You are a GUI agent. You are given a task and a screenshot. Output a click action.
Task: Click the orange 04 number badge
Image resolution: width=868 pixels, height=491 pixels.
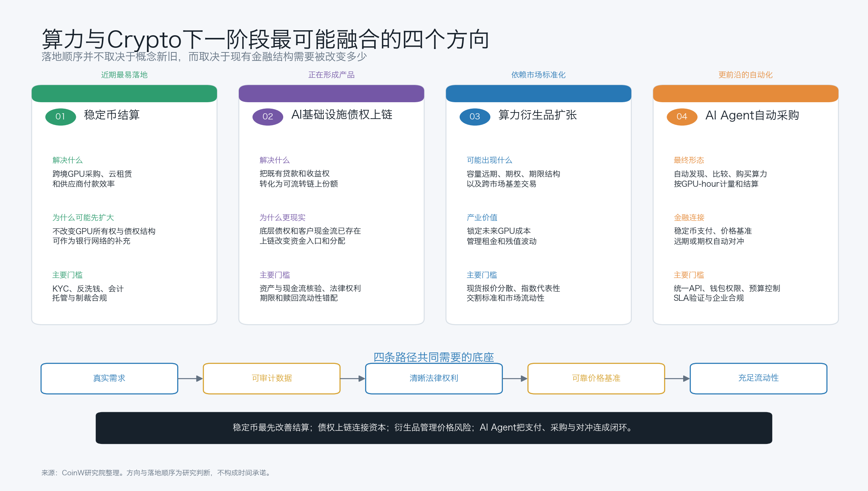pyautogui.click(x=682, y=117)
